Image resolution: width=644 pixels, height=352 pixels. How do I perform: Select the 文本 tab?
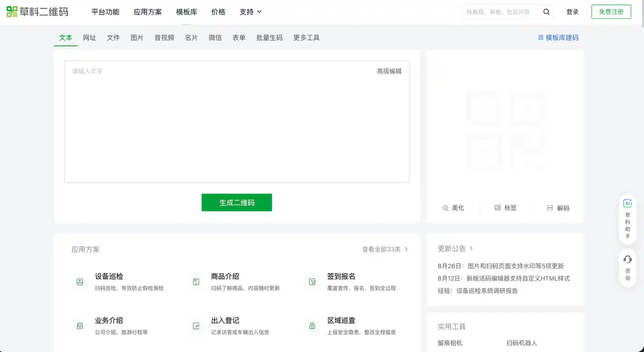tap(65, 38)
